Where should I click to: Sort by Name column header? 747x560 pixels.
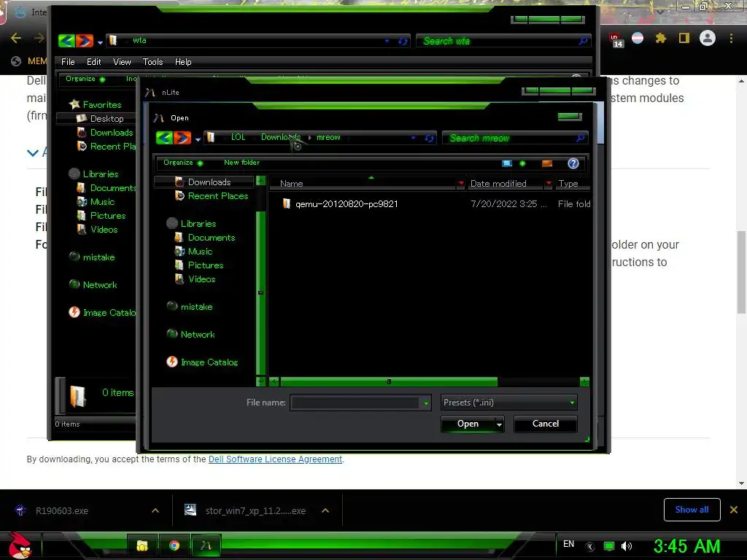coord(291,183)
